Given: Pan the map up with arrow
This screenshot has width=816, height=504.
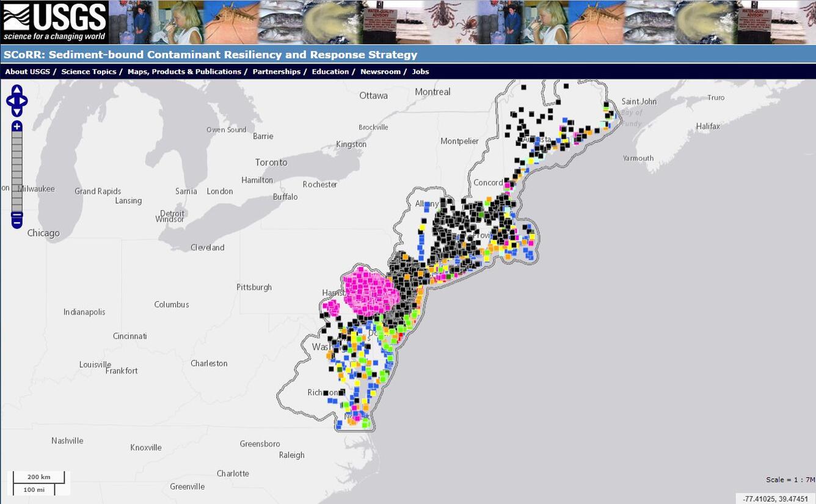Looking at the screenshot, I should point(17,90).
